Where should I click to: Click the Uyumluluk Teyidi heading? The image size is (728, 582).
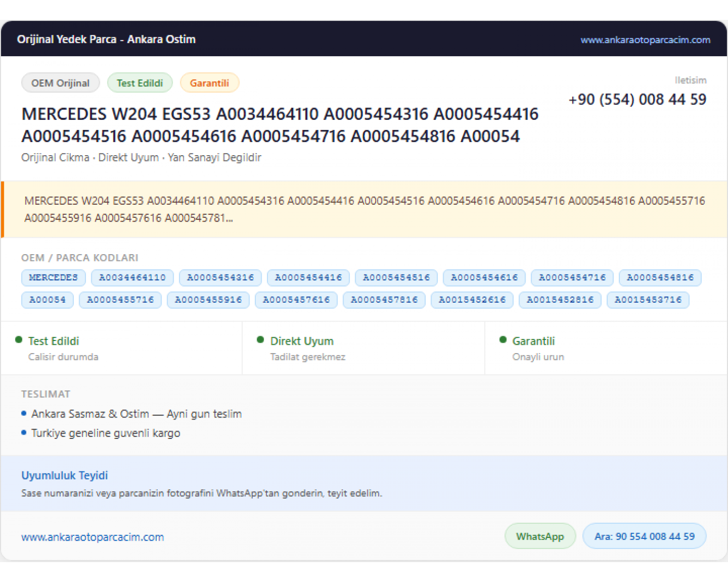coord(65,475)
